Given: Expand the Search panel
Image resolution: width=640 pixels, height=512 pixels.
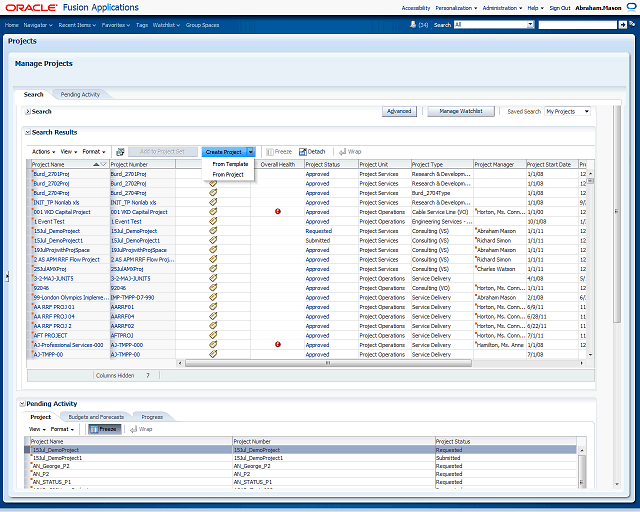Looking at the screenshot, I should pos(28,111).
